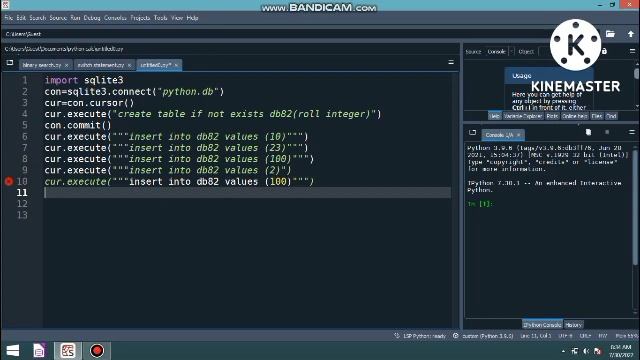Image resolution: width=640 pixels, height=360 pixels.
Task: Click the Line 11, Col 1 status entry
Action: pyautogui.click(x=536, y=336)
